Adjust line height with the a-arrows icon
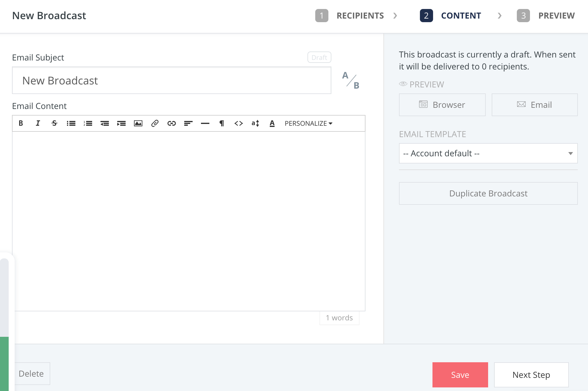Image resolution: width=588 pixels, height=391 pixels. 255,123
